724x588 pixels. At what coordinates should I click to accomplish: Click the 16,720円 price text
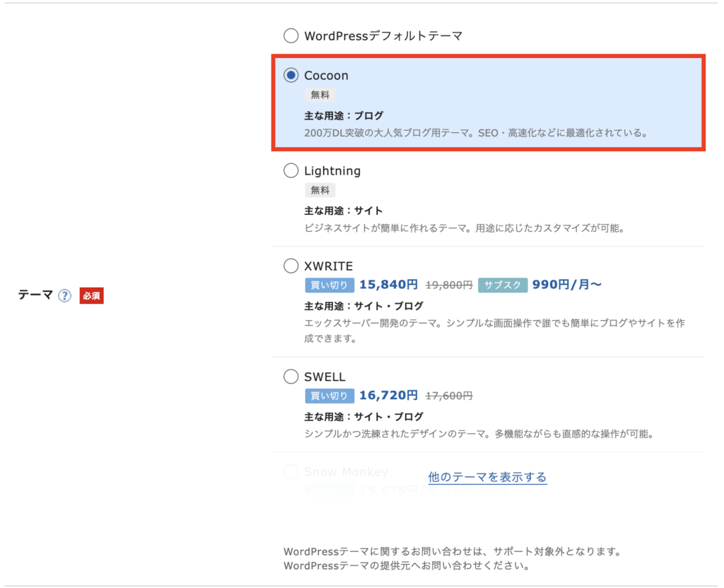pyautogui.click(x=388, y=396)
